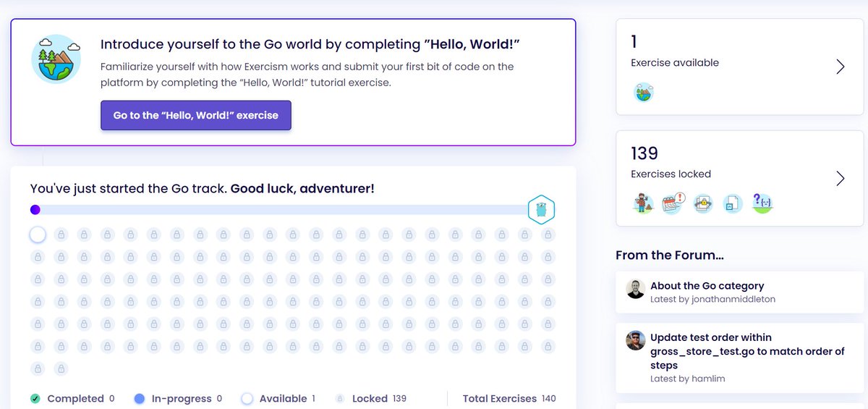Screen dimensions: 868x409
Task: Click the Total Exercises 140 label
Action: [x=509, y=399]
